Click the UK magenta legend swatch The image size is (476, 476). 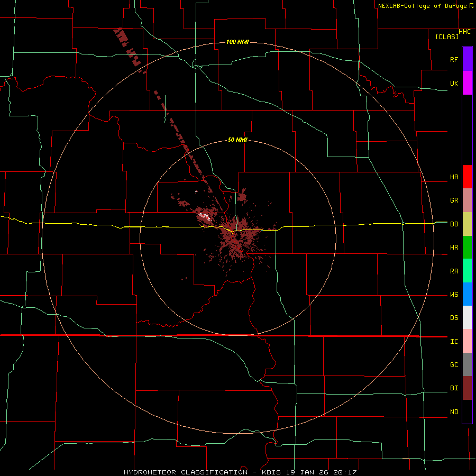click(467, 83)
